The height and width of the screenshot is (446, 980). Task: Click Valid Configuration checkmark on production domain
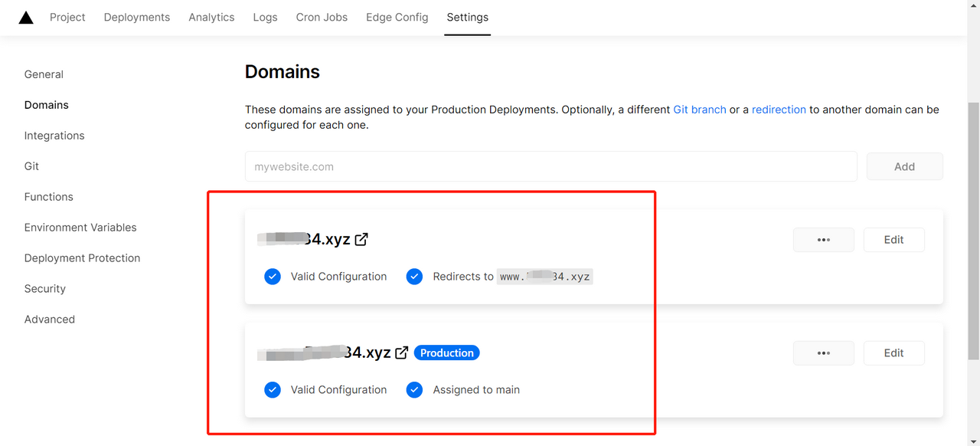[273, 390]
